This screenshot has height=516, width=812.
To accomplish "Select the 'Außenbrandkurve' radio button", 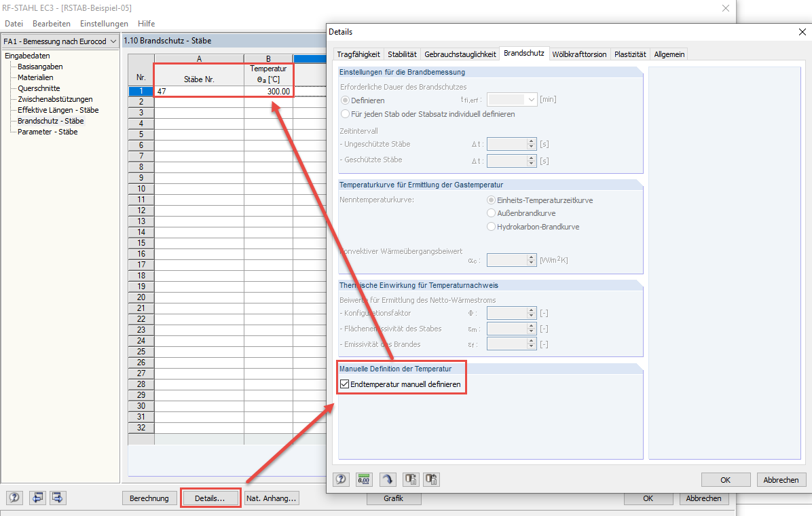I will pyautogui.click(x=491, y=213).
